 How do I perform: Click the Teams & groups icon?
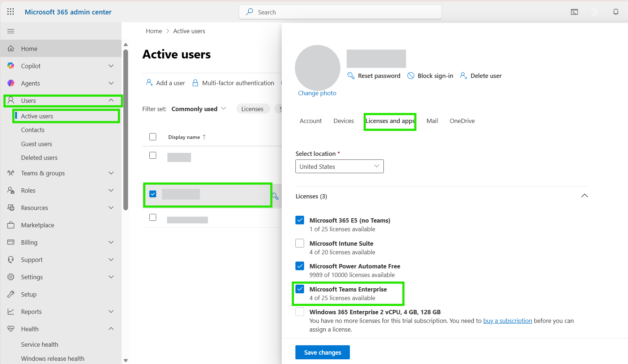(x=11, y=173)
